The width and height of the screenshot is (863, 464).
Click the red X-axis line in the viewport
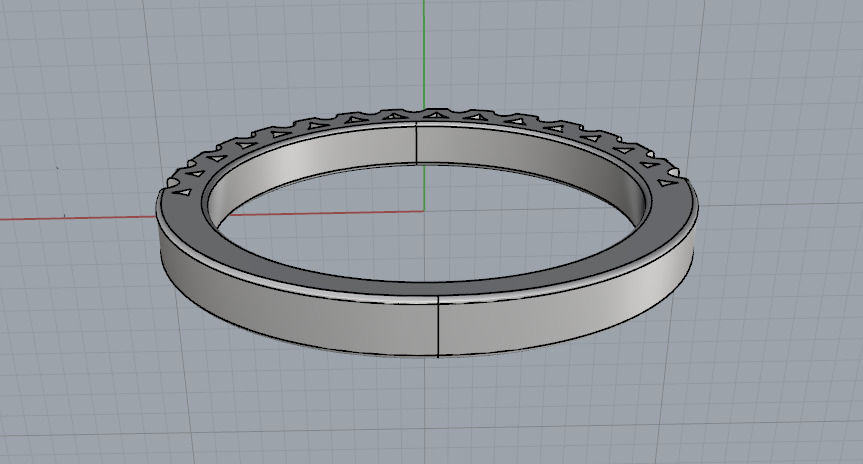[77, 218]
